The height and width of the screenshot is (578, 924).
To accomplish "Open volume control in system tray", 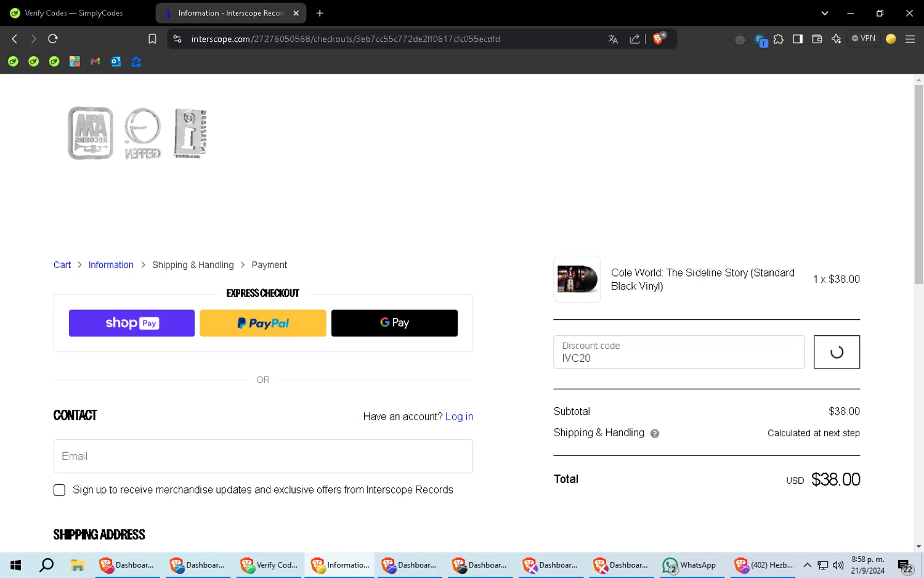I will click(x=838, y=565).
